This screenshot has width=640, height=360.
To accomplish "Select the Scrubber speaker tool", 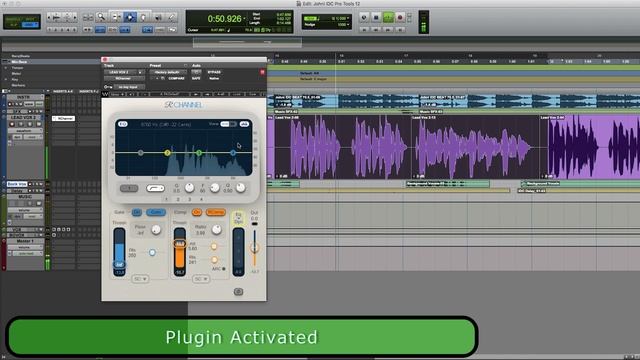I will [x=158, y=17].
